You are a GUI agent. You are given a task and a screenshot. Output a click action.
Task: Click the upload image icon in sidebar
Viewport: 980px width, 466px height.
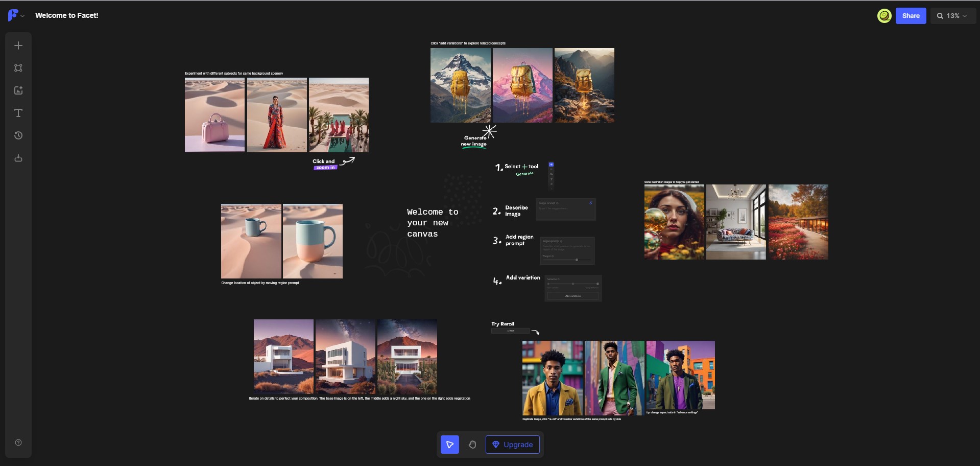click(x=18, y=90)
